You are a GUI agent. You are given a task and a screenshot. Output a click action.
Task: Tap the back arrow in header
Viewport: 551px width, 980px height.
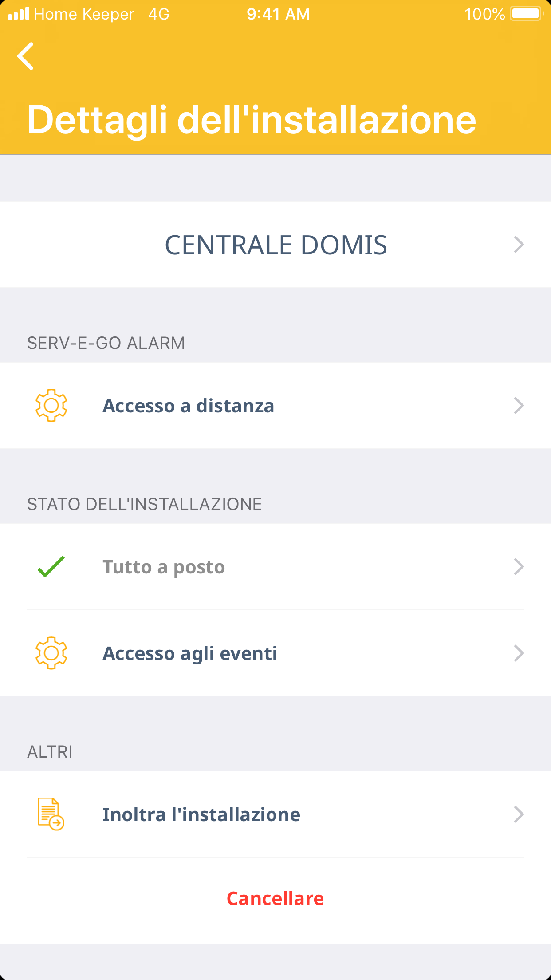(x=26, y=56)
